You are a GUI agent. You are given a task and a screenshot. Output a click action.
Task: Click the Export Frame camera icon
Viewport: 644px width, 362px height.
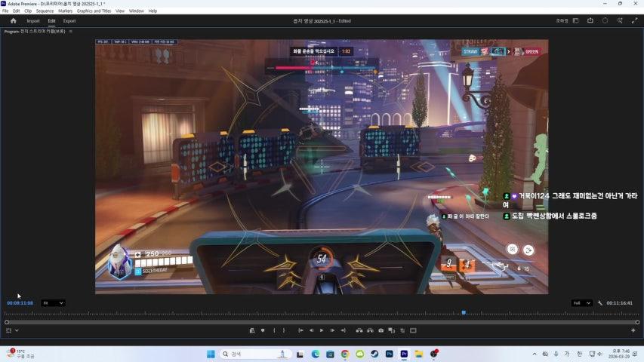pos(381,330)
